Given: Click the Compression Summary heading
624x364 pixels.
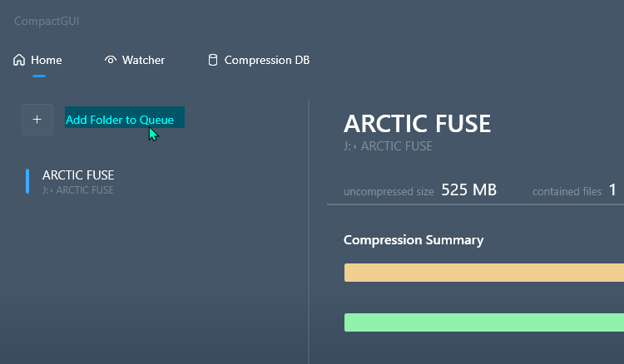Looking at the screenshot, I should point(414,240).
